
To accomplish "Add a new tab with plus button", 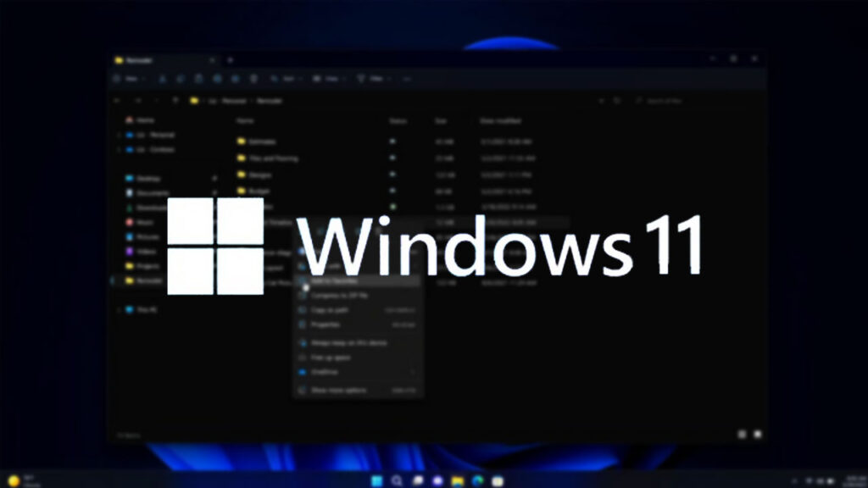I will [231, 60].
